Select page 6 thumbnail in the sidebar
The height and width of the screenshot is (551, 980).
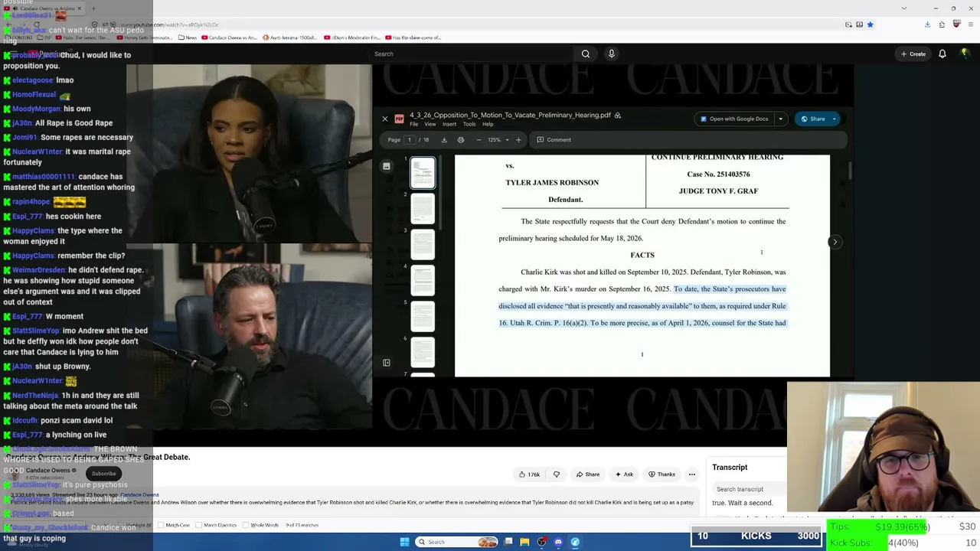click(423, 353)
